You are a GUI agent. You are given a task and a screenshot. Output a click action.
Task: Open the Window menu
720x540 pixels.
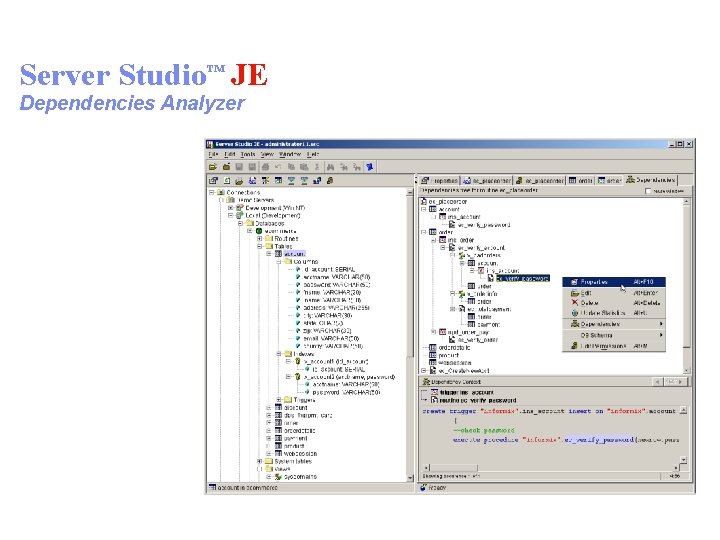(290, 154)
